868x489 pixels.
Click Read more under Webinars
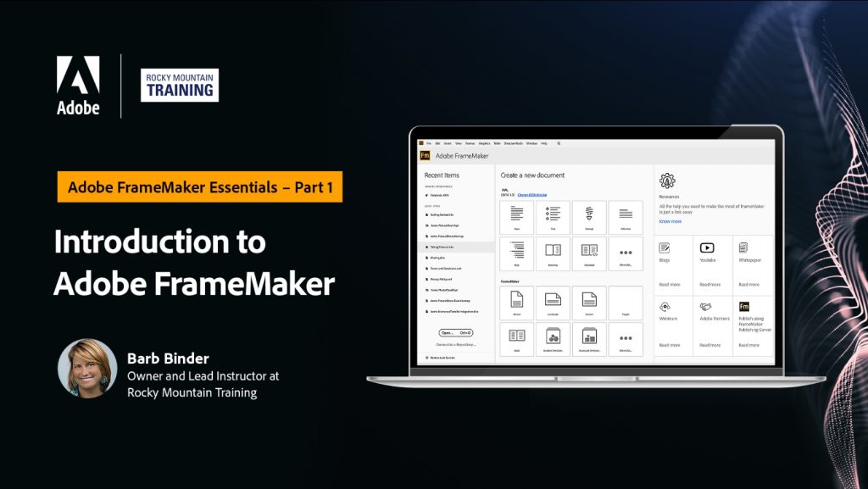click(x=670, y=345)
